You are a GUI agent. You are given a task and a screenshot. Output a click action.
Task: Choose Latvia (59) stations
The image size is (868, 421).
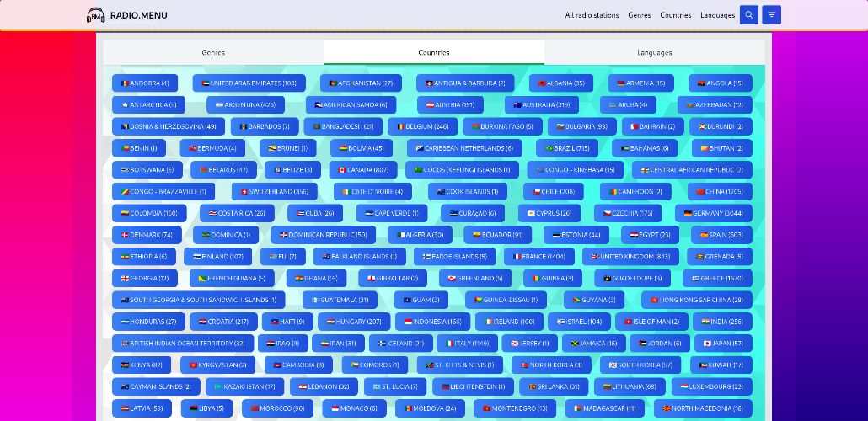tap(142, 408)
